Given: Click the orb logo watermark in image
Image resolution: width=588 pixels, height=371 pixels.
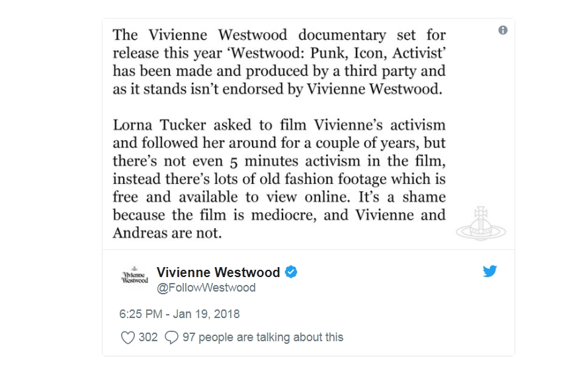Looking at the screenshot, I should click(481, 224).
